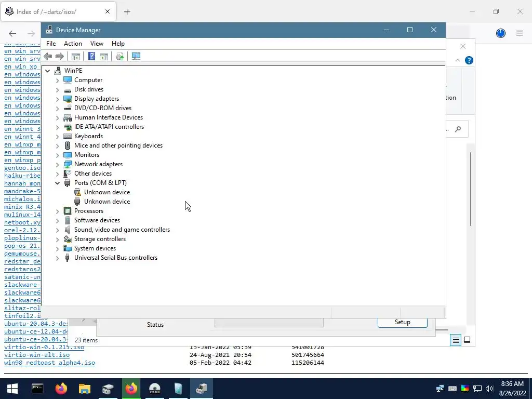Select the DVD/CD-ROM drives disc icon
Screen dimensions: 532x399
pos(68,108)
